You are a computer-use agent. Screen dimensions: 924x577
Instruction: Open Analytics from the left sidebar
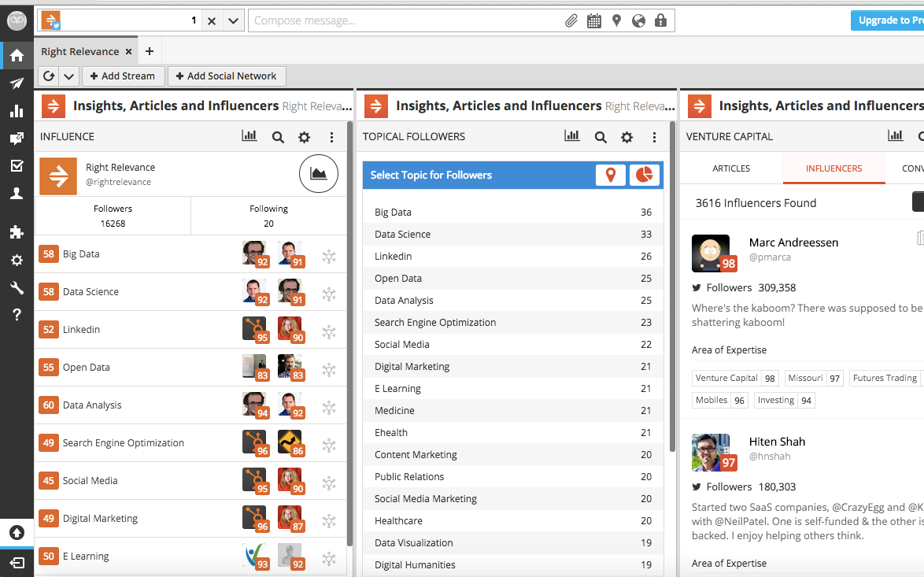[17, 111]
